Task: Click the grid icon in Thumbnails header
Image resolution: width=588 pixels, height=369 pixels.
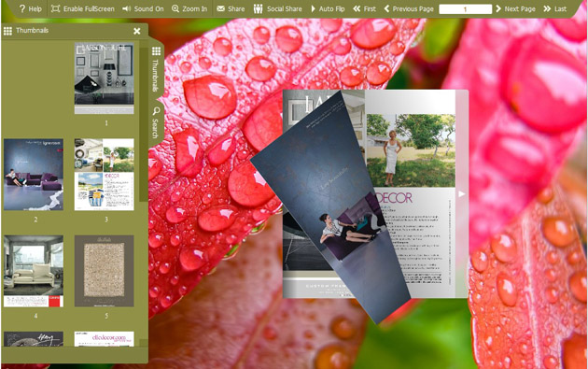Action: click(7, 31)
